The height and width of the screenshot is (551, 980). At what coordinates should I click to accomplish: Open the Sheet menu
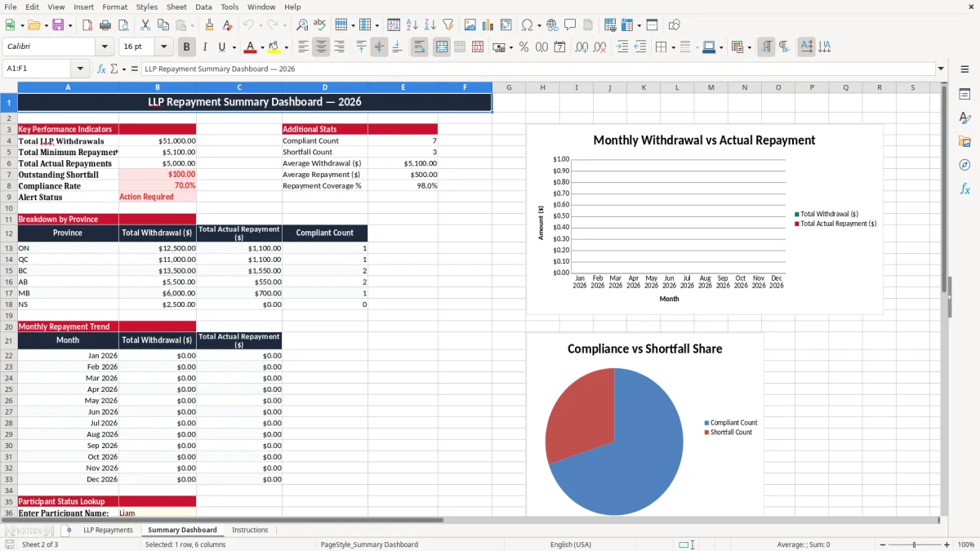pyautogui.click(x=176, y=7)
